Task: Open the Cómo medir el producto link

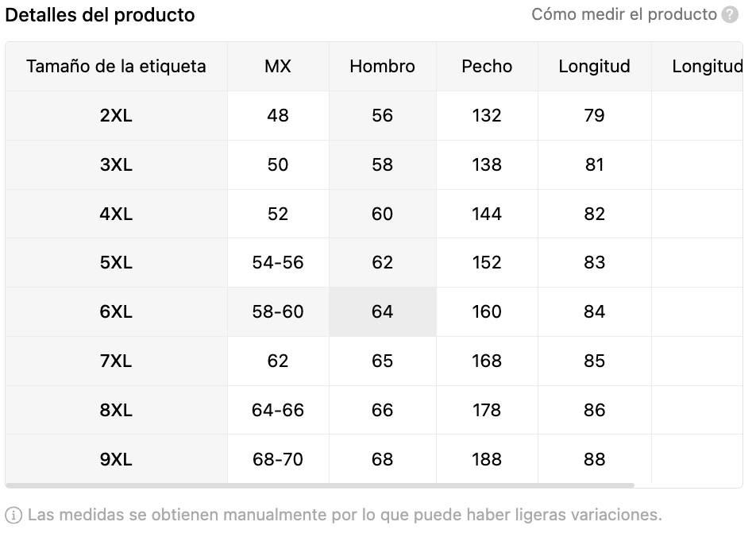Action: 624,14
